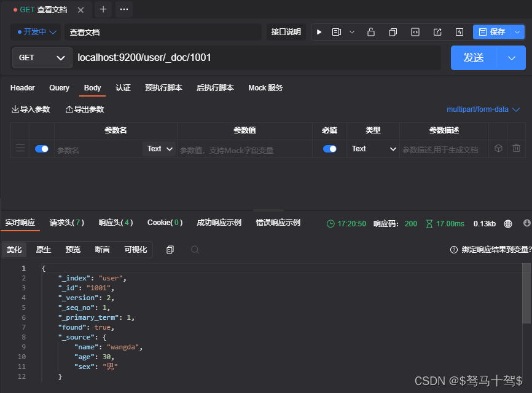Screen dimensions: 532x393
Task: Switch to the Query tab
Action: coord(59,88)
